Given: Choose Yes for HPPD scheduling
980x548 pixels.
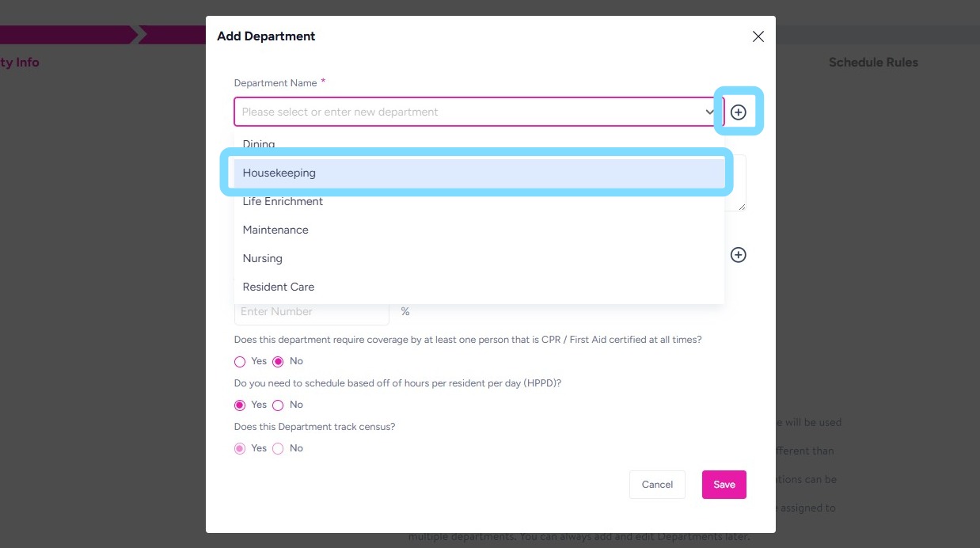Looking at the screenshot, I should (240, 405).
